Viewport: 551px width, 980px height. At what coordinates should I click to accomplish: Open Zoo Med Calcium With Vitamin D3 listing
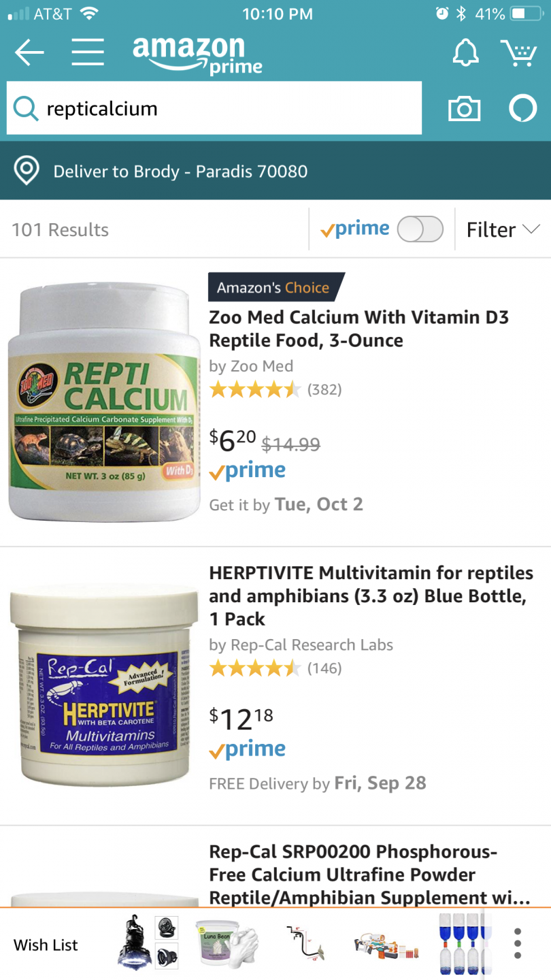[358, 329]
